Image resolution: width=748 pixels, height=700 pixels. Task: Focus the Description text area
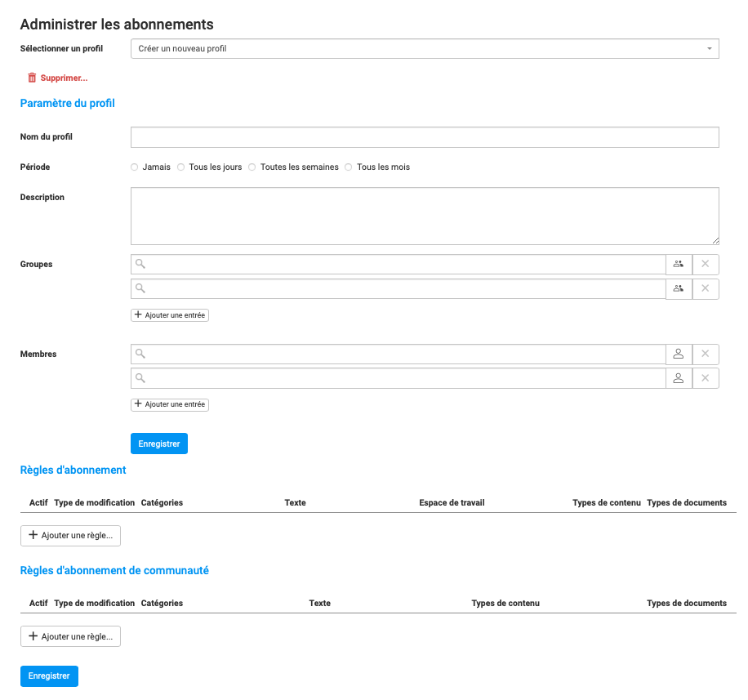(x=425, y=216)
